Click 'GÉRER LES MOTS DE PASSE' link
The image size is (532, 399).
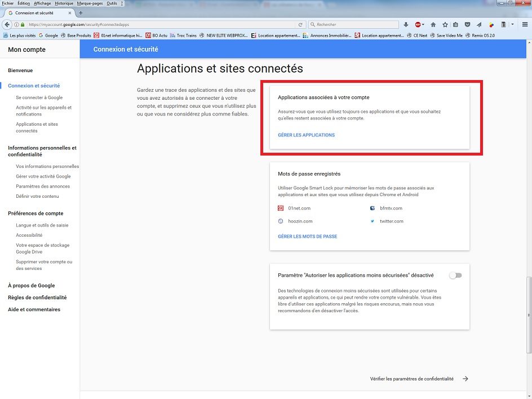[x=307, y=237]
